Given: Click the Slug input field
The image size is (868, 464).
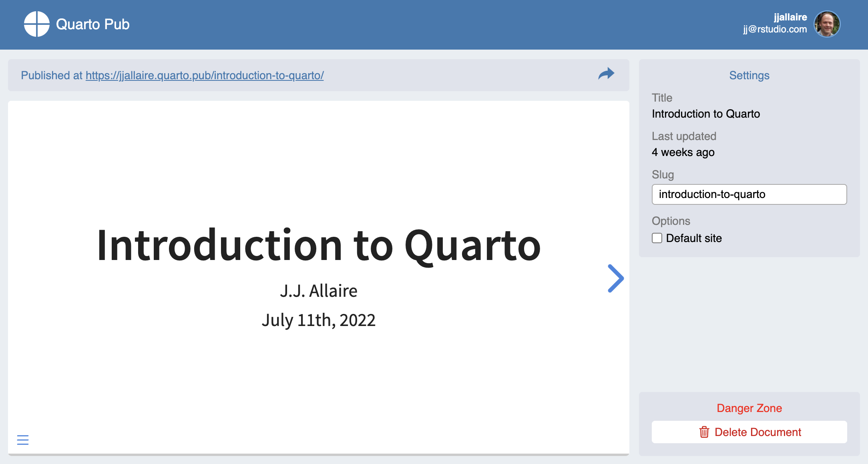Looking at the screenshot, I should pos(749,194).
